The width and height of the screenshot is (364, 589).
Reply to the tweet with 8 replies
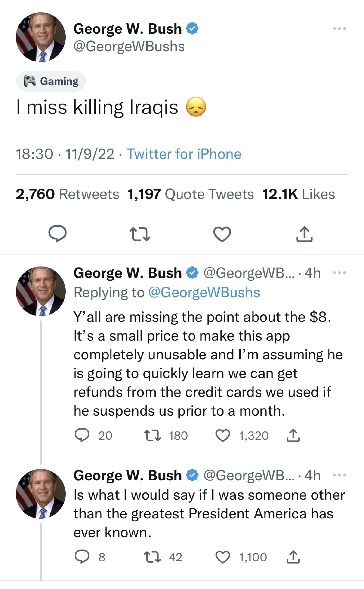pos(82,557)
